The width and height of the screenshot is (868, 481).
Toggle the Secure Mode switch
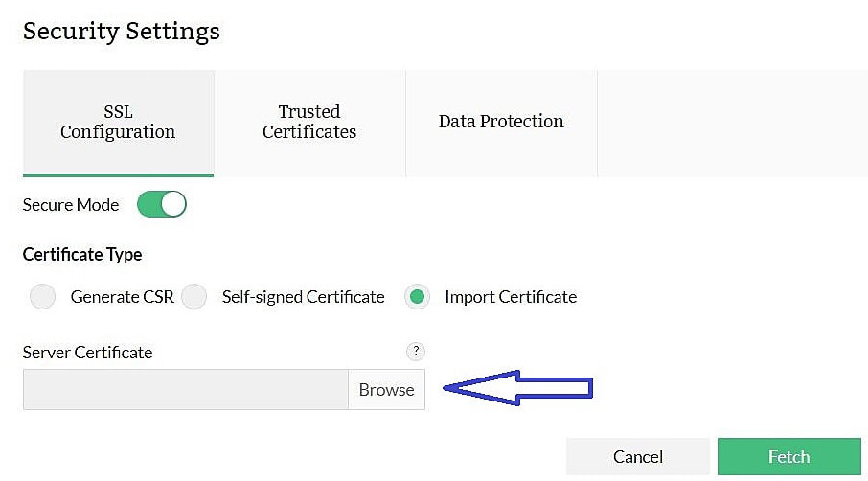click(161, 204)
